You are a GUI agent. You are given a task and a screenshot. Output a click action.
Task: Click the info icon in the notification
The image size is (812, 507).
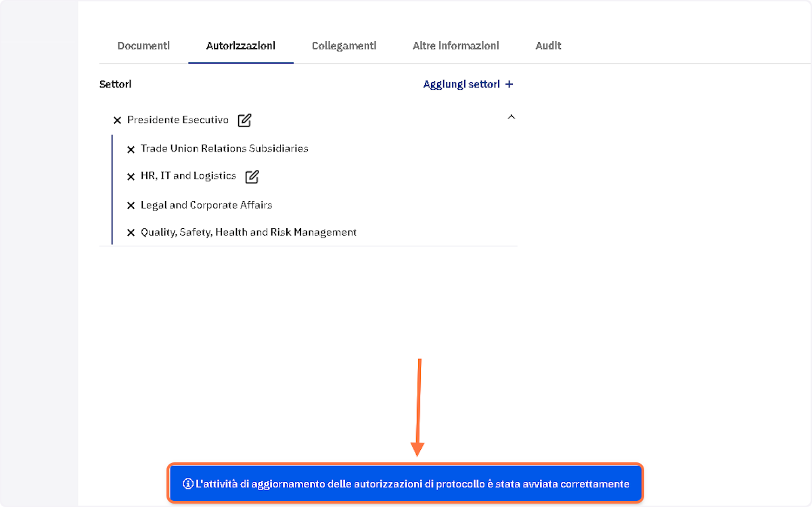point(188,484)
